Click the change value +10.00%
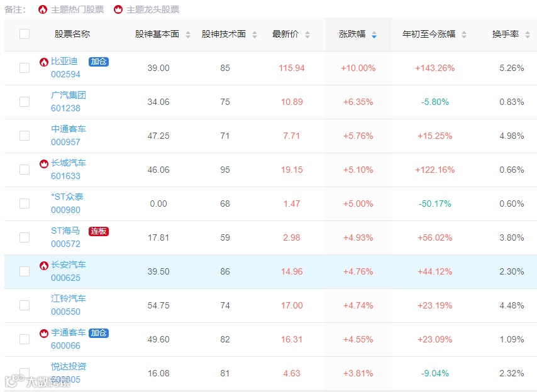The width and height of the screenshot is (537, 392). pyautogui.click(x=358, y=68)
